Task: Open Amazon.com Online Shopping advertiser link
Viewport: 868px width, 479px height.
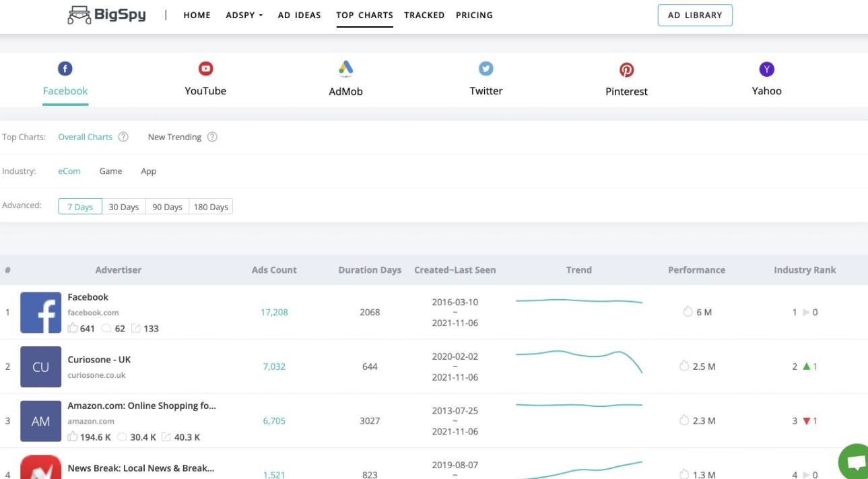Action: (x=141, y=406)
